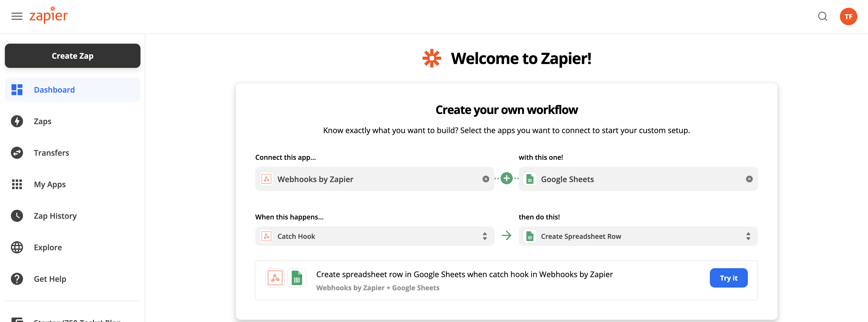The width and height of the screenshot is (868, 322).
Task: Clear the Google Sheets selection
Action: [749, 179]
